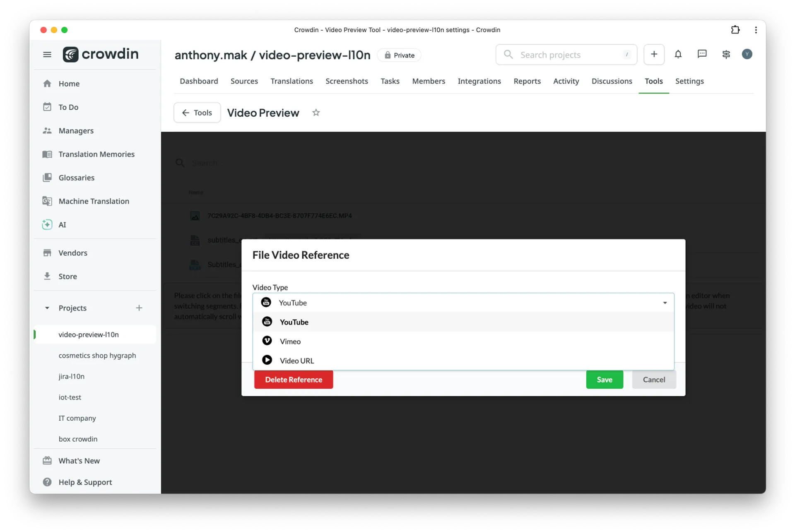Image resolution: width=795 pixels, height=532 pixels.
Task: Open the AI section
Action: click(62, 225)
